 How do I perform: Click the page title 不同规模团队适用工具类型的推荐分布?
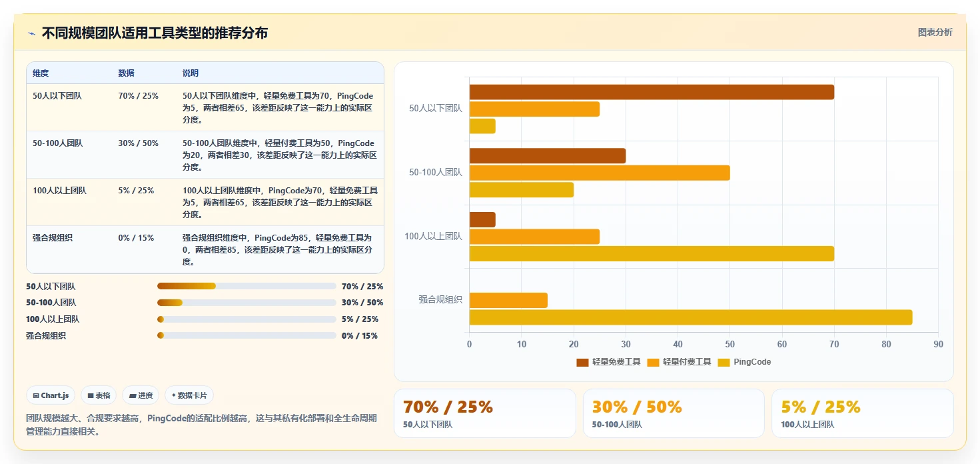[x=155, y=33]
